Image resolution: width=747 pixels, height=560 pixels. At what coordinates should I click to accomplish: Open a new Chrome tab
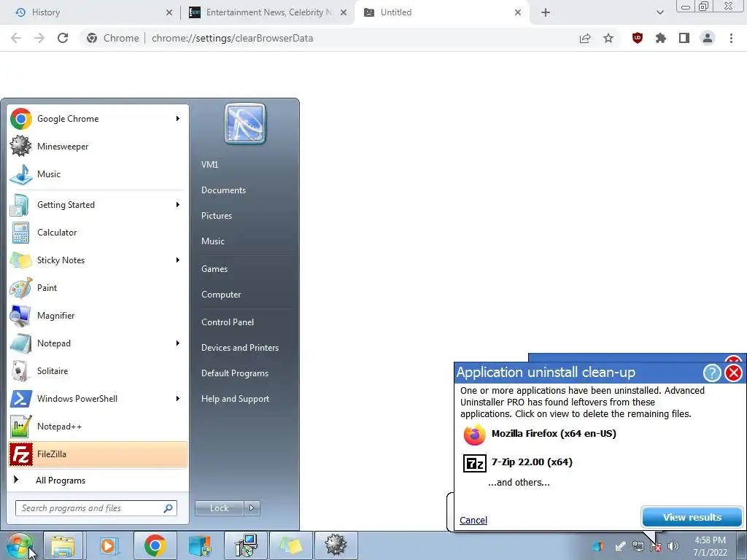coord(546,12)
